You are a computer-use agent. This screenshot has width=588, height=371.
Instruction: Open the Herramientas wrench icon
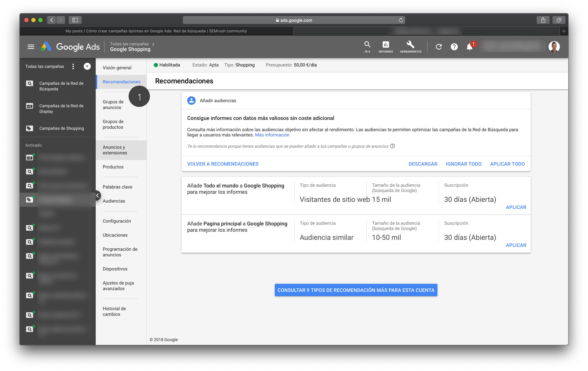pyautogui.click(x=410, y=47)
